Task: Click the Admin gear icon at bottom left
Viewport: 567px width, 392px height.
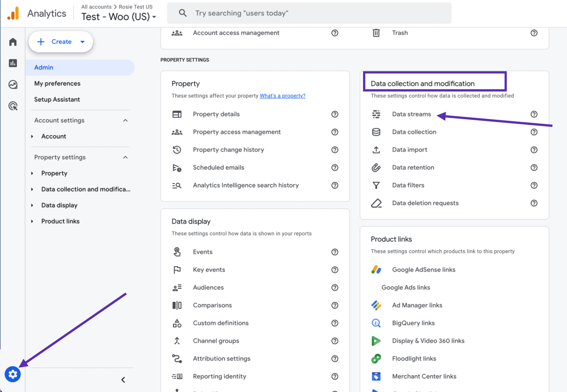Action: (12, 374)
